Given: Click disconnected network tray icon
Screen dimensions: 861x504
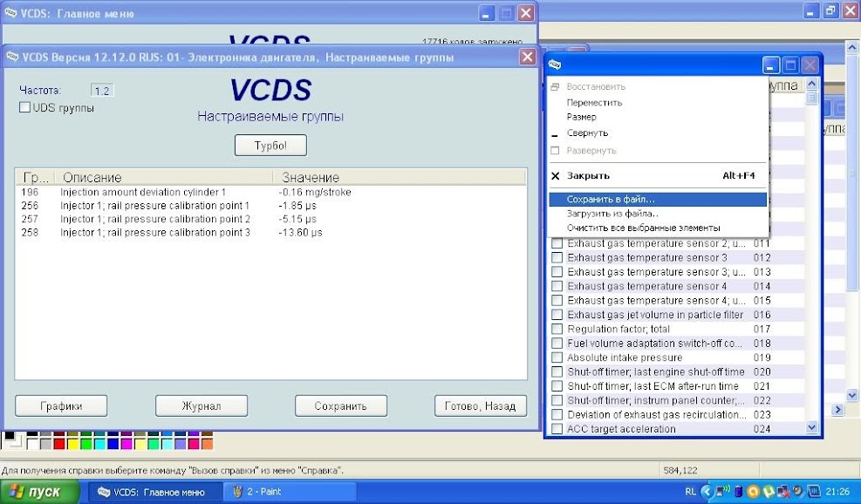Looking at the screenshot, I should pyautogui.click(x=783, y=492).
